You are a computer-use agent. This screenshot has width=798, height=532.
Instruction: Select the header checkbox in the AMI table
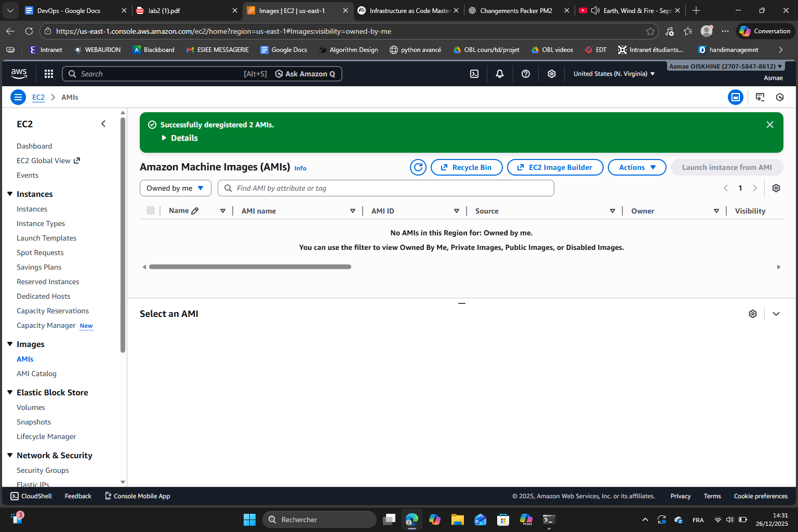coord(151,210)
